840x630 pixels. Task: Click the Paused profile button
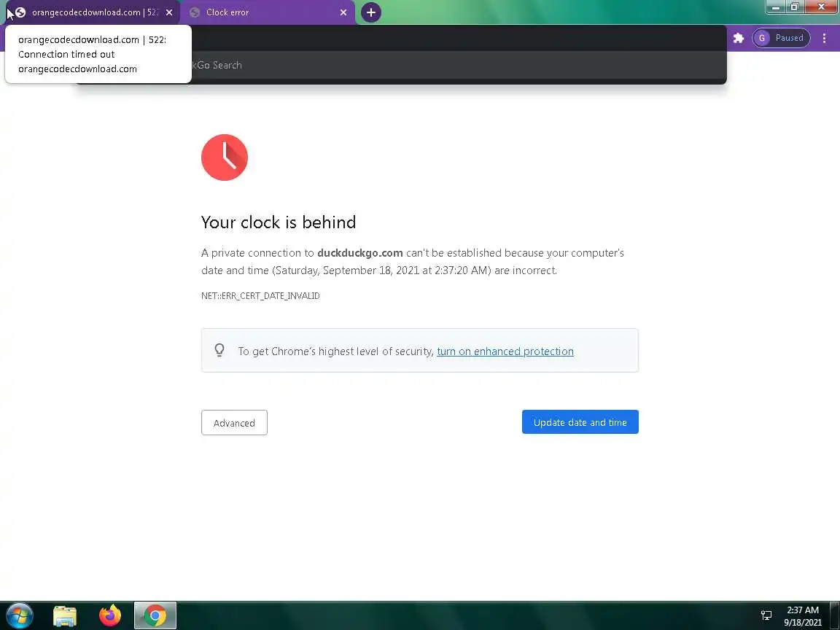[x=781, y=38]
